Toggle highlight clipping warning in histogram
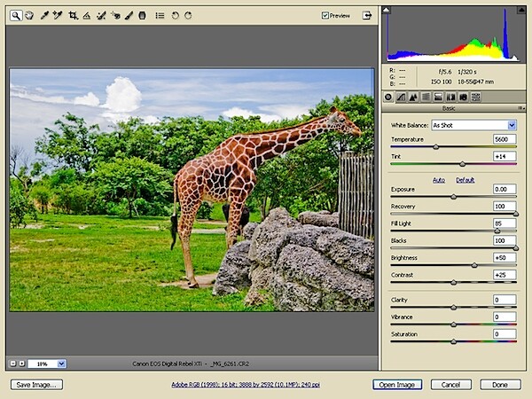532x399 pixels. 521,10
